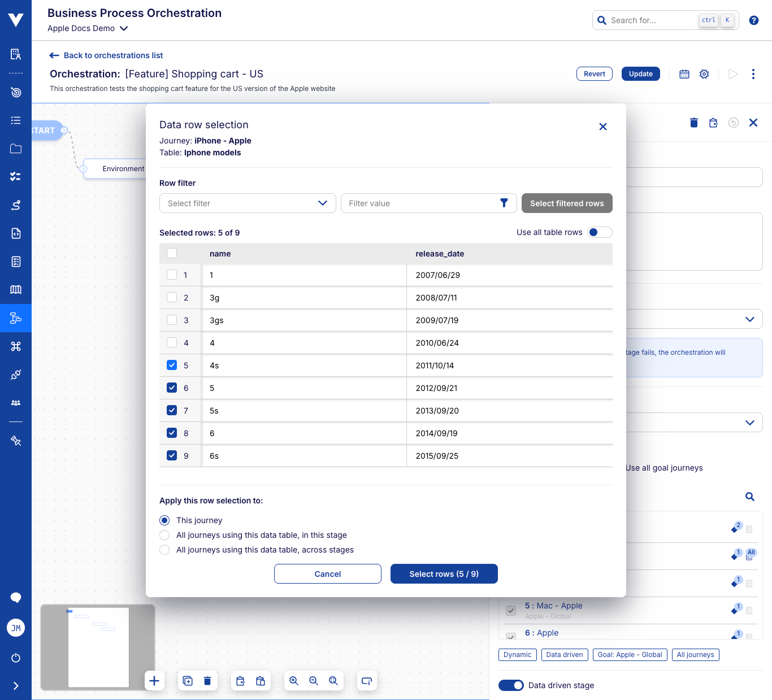This screenshot has width=772, height=700.
Task: Open the maps icon in the left sidebar
Action: click(15, 289)
